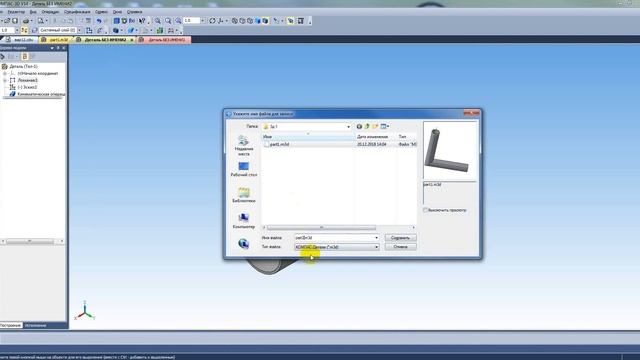Expand the Ломаная1 tree node
This screenshot has width=640, height=360.
(5, 80)
